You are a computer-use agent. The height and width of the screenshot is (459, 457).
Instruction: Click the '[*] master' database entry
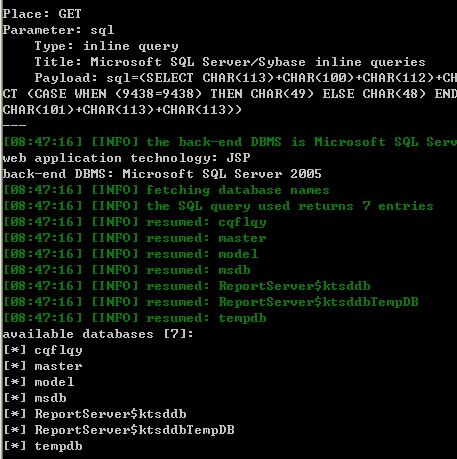(x=43, y=366)
